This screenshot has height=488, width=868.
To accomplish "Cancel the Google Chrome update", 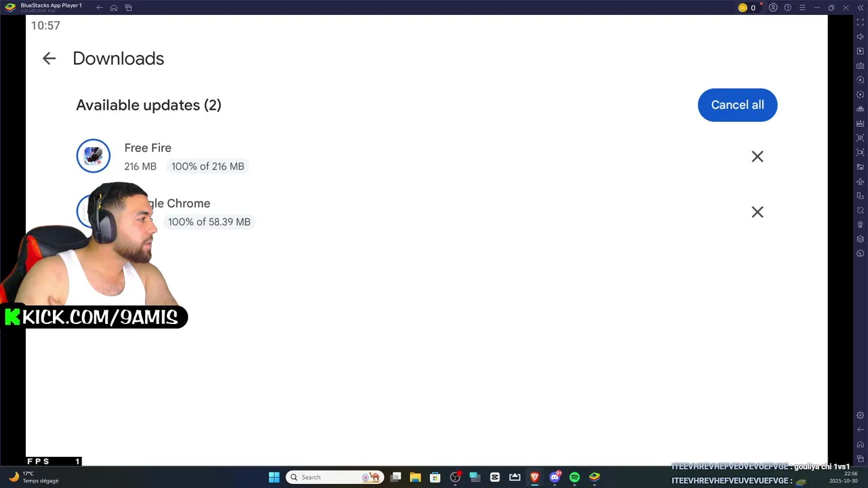I will [x=757, y=212].
